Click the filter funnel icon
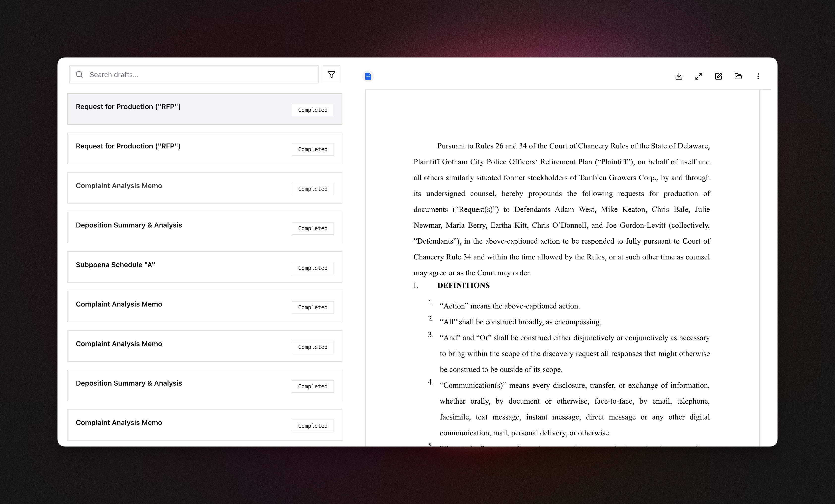Screen dimensions: 835x504 331,75
